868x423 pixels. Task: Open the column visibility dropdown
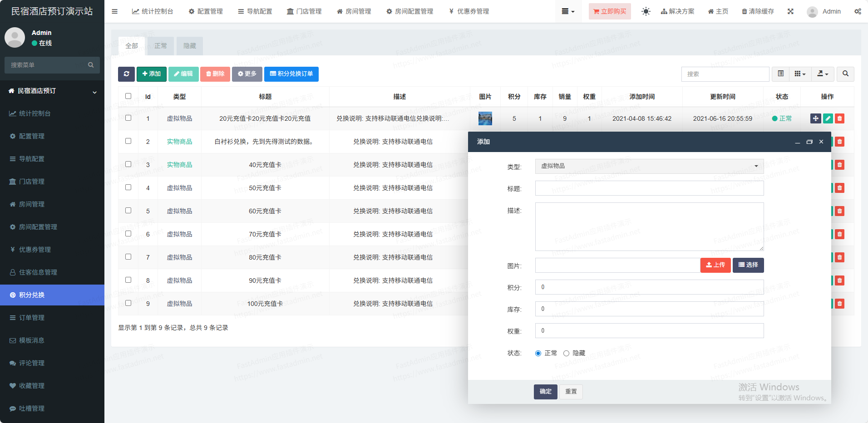coord(800,74)
